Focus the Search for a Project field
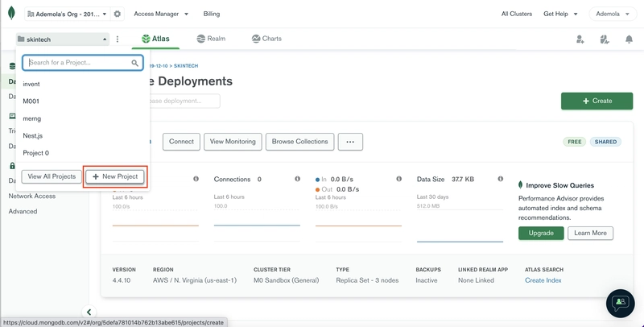Viewport: 644px width, 327px height. click(x=83, y=63)
